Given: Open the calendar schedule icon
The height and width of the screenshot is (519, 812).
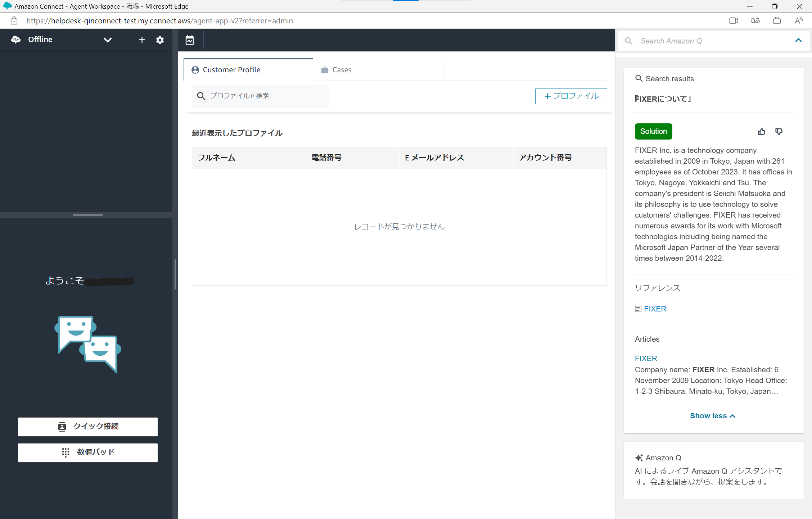Looking at the screenshot, I should (x=190, y=40).
